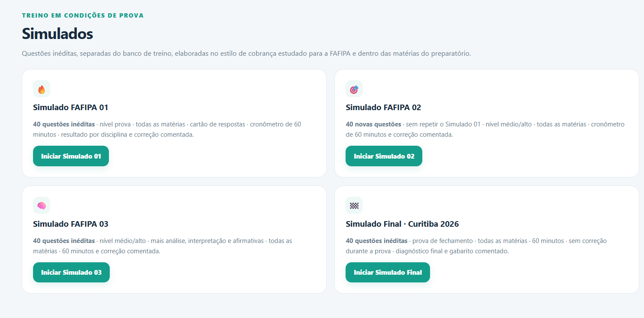Screen dimensions: 644x318
Task: Select the Simulado FAFIPA 03 card title
Action: [x=71, y=224]
